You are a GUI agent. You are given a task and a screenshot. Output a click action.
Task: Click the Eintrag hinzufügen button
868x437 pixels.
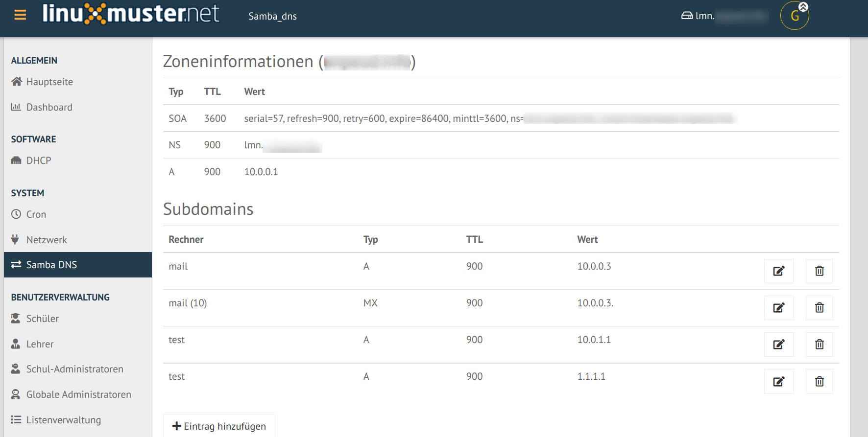coord(219,426)
